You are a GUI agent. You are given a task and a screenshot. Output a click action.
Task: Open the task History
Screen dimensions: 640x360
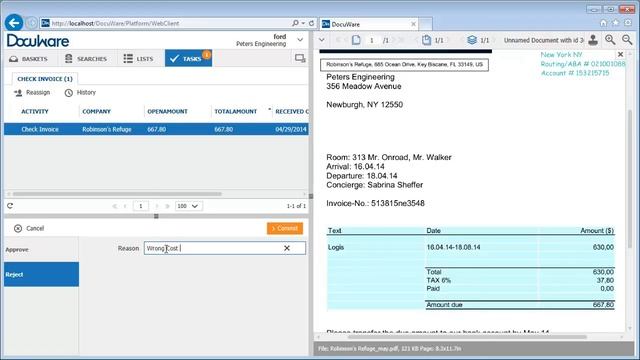[x=80, y=93]
